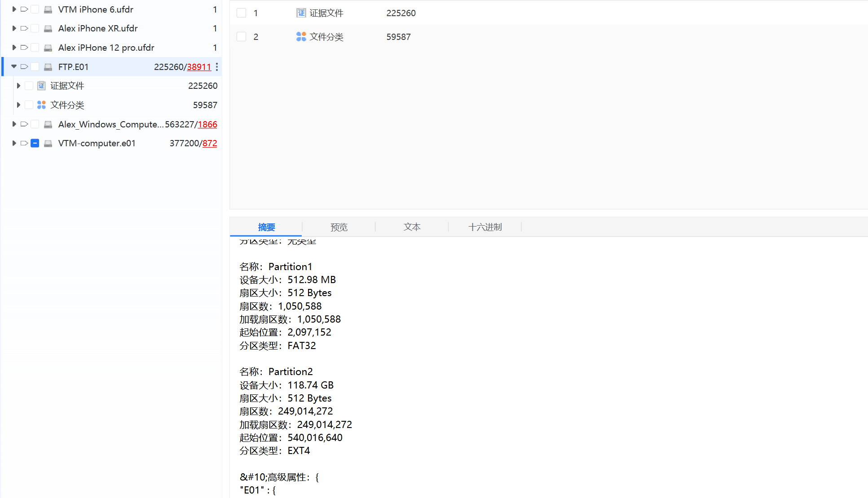Click the 59587 count in list row 2
The image size is (868, 498).
398,37
